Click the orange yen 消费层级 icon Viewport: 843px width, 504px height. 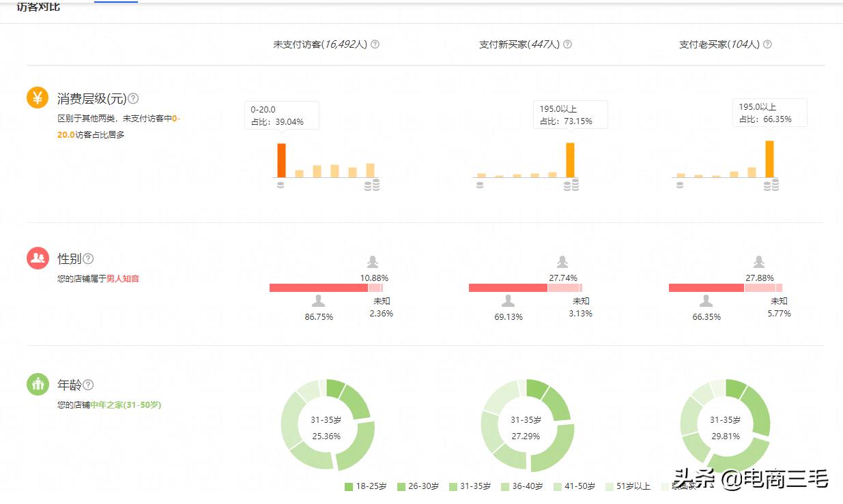38,98
